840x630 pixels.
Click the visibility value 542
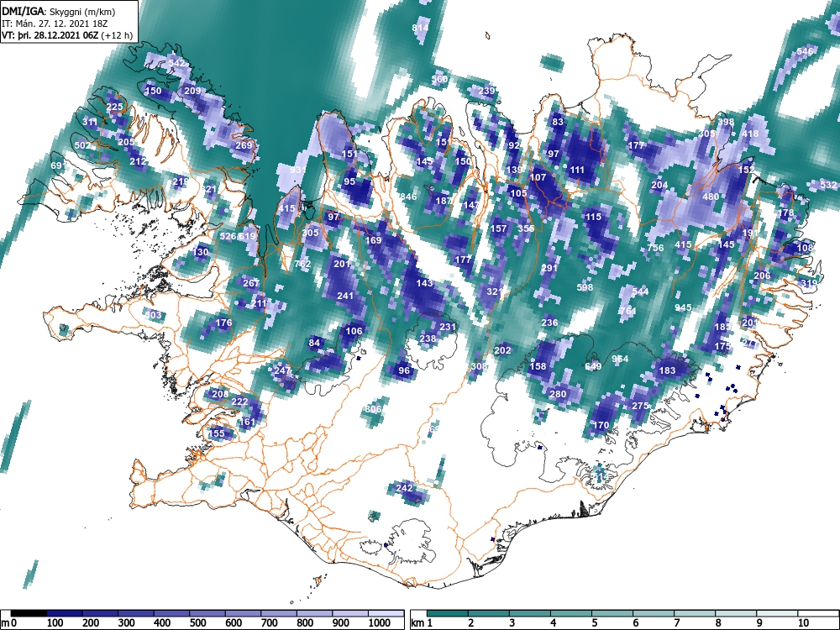(x=176, y=63)
